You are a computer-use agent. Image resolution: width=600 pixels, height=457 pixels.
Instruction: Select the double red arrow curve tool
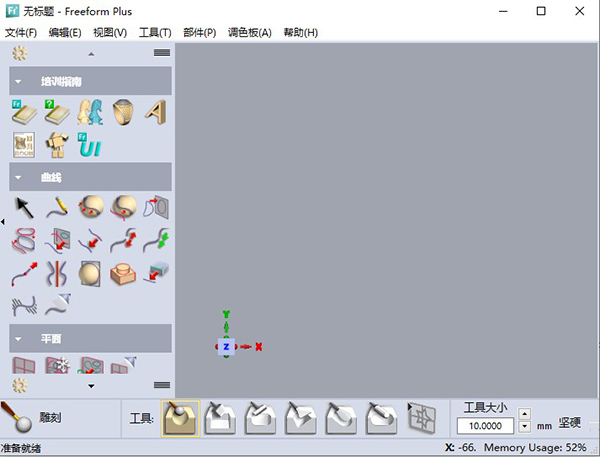(x=123, y=240)
